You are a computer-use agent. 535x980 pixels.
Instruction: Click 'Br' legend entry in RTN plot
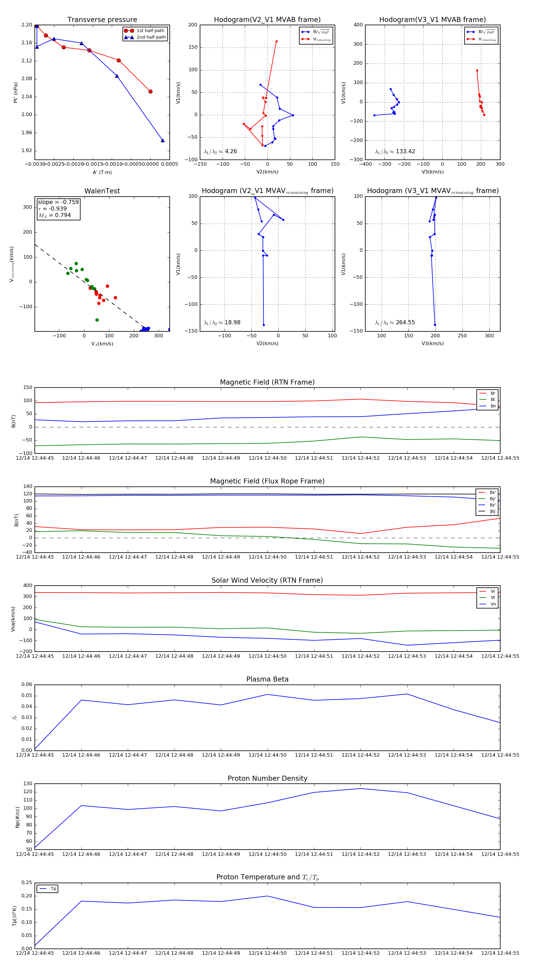(x=488, y=393)
